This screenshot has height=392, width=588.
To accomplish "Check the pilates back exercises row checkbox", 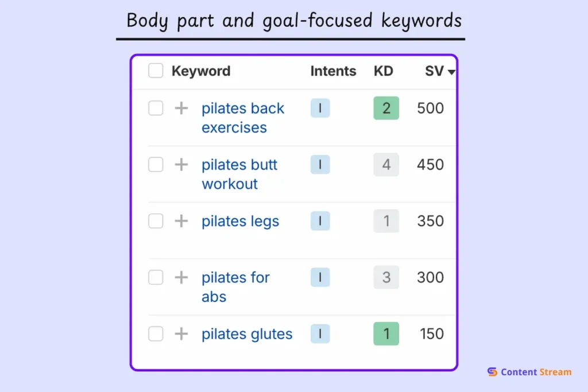I will point(156,108).
